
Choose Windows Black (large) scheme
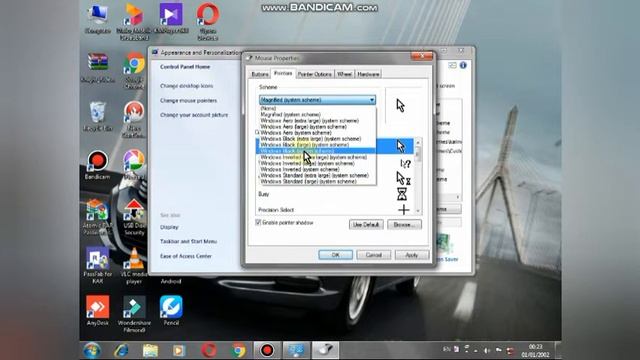pyautogui.click(x=318, y=145)
